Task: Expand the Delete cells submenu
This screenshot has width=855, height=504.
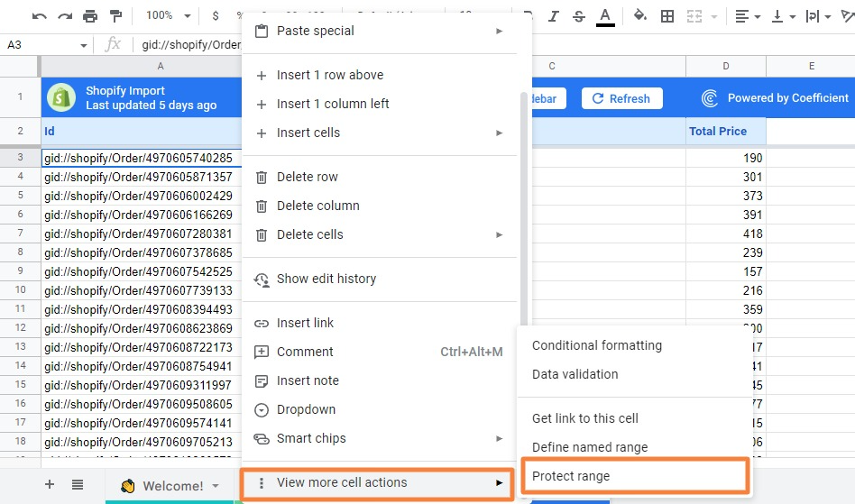Action: (380, 234)
